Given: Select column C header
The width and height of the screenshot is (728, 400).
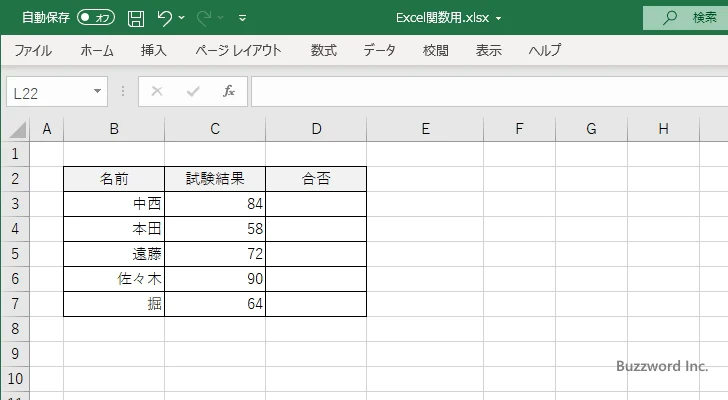Looking at the screenshot, I should pos(214,129).
